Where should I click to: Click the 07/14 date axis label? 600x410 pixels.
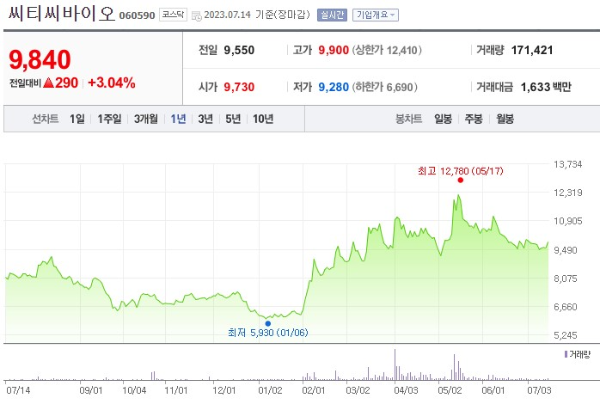(18, 390)
